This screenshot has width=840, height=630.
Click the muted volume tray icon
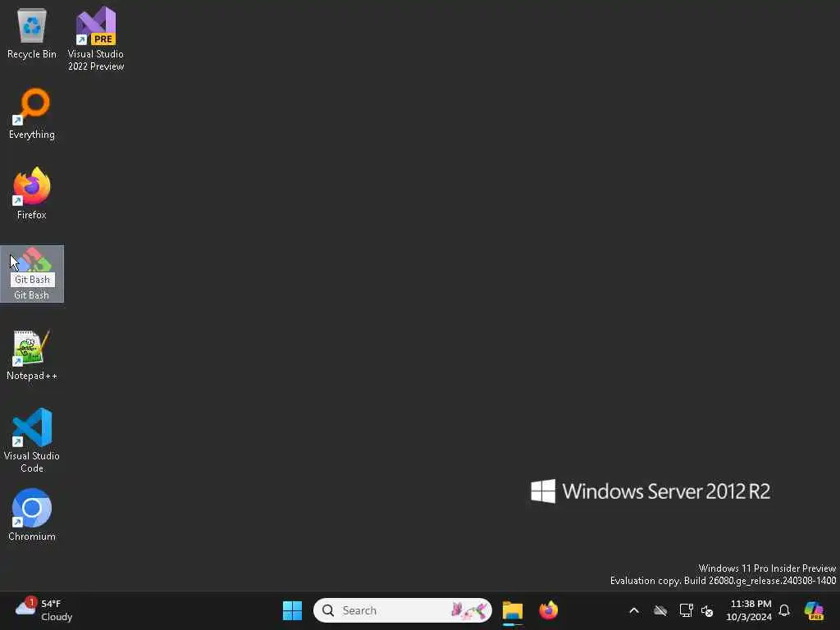[x=707, y=610]
